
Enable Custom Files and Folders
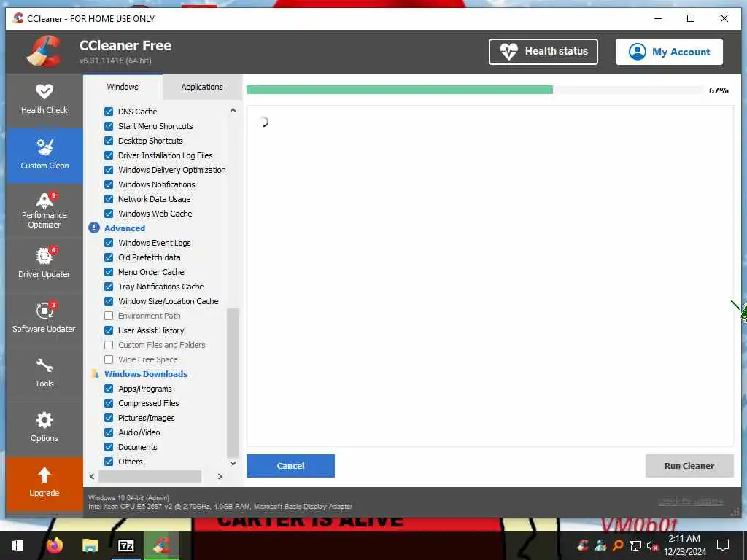(109, 345)
